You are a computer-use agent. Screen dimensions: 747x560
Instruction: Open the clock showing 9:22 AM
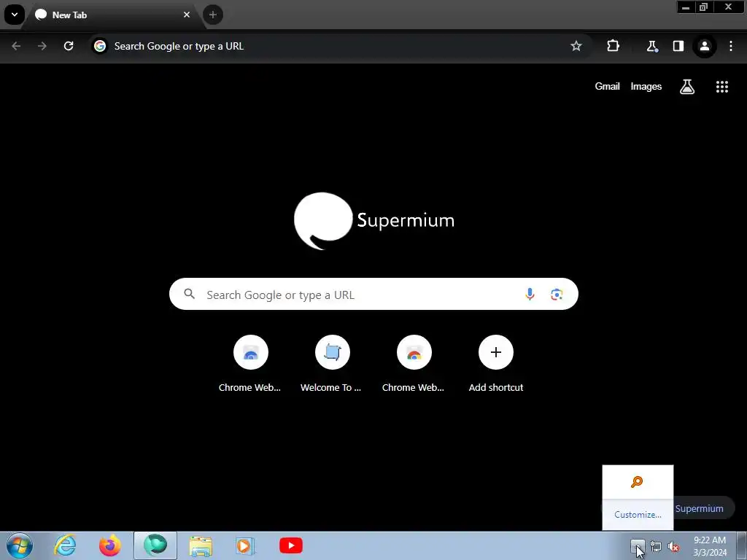point(710,546)
